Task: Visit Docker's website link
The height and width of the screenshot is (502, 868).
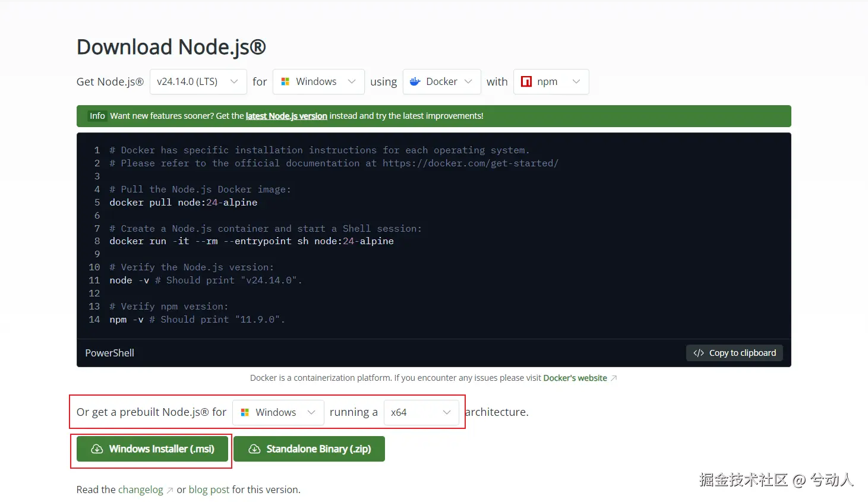Action: (x=575, y=378)
